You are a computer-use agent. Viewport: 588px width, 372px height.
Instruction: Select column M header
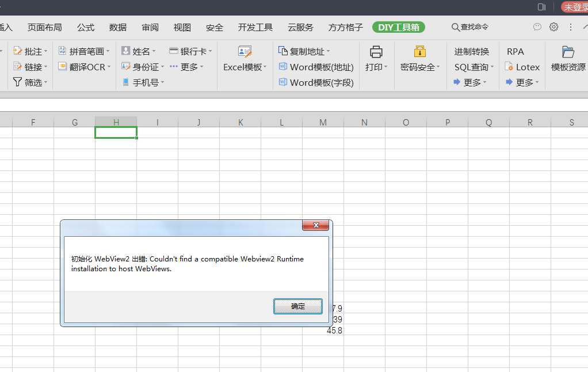[323, 122]
